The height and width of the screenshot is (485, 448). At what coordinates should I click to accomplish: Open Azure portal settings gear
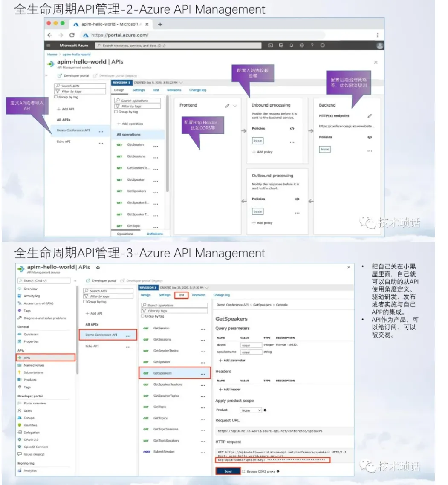pos(302,46)
